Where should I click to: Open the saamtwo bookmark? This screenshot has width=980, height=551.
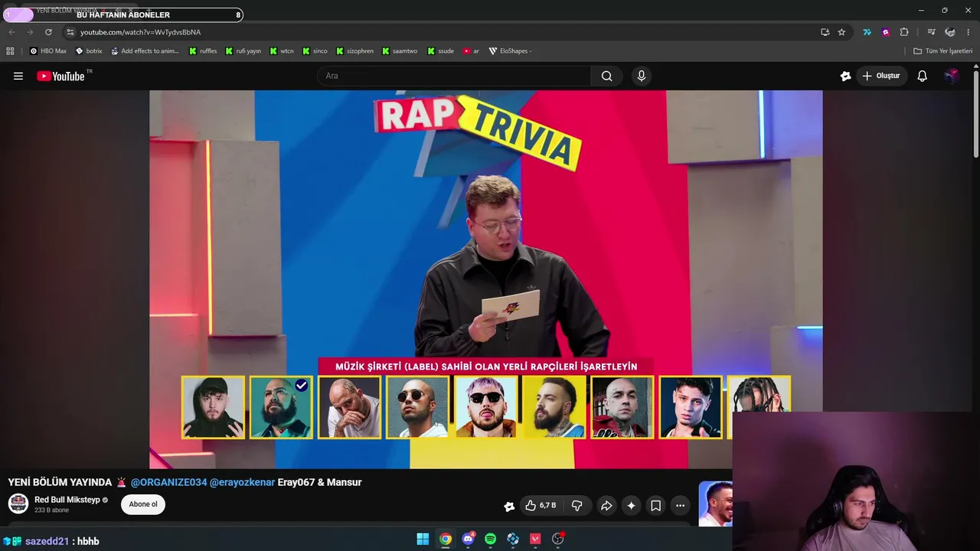coord(400,51)
